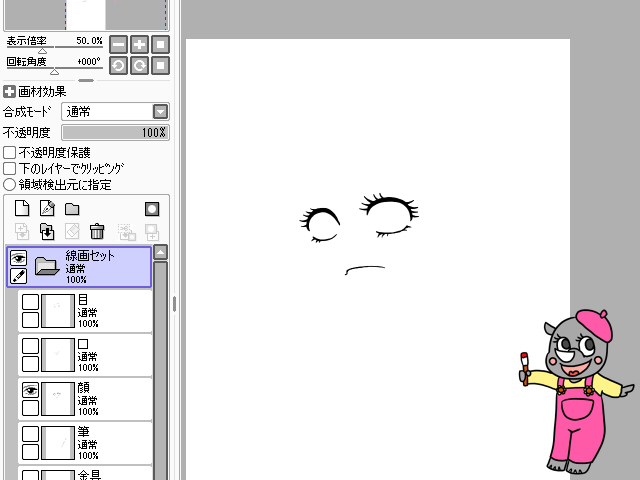640x480 pixels.
Task: Open the 合成モード dropdown showing 通常
Action: click(x=115, y=111)
